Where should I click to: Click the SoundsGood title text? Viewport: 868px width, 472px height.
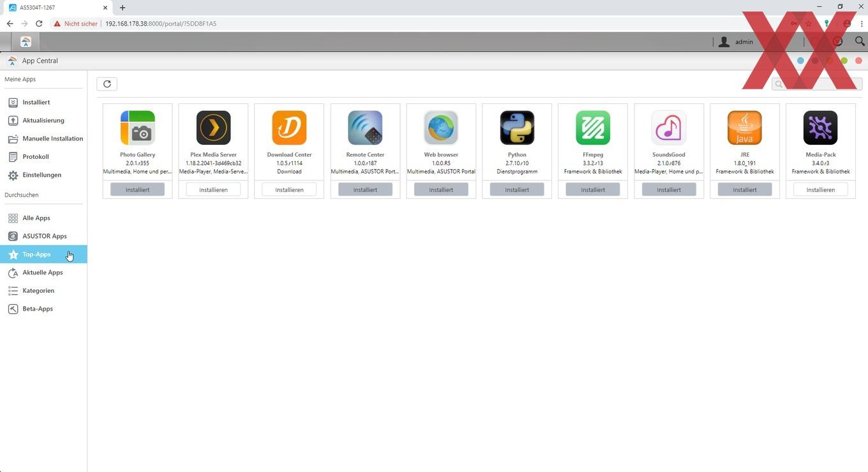tap(669, 155)
